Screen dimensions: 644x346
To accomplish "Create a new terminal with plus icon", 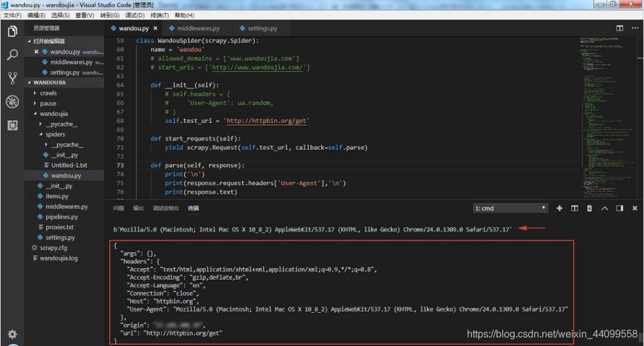I will [559, 208].
